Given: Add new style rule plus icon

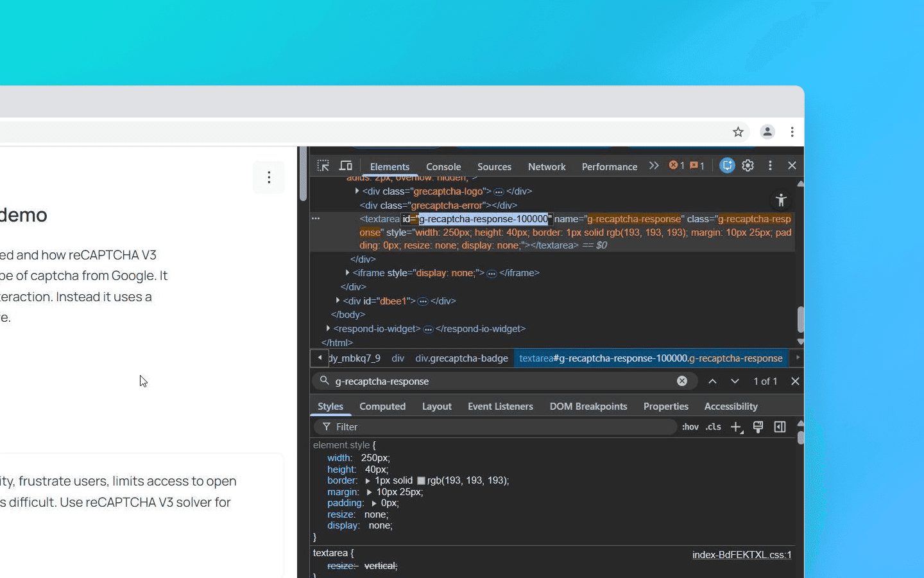Looking at the screenshot, I should 737,427.
